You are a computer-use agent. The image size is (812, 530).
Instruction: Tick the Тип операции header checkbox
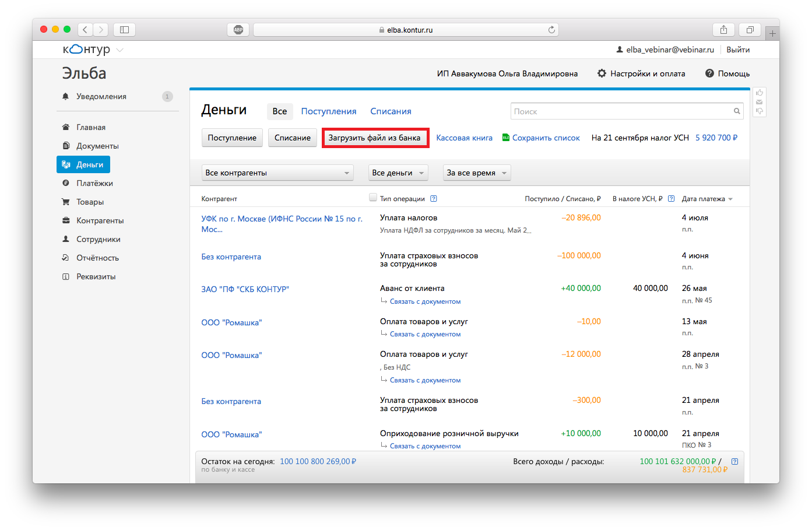point(373,198)
